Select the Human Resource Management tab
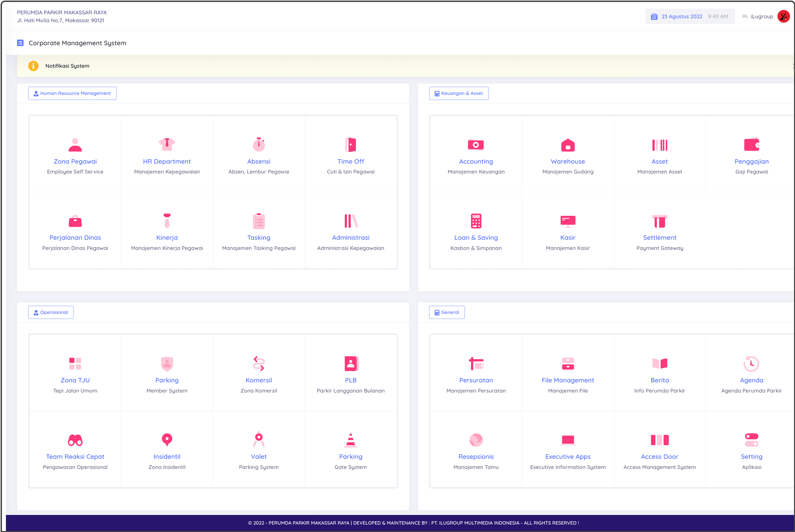This screenshot has height=532, width=795. [72, 93]
